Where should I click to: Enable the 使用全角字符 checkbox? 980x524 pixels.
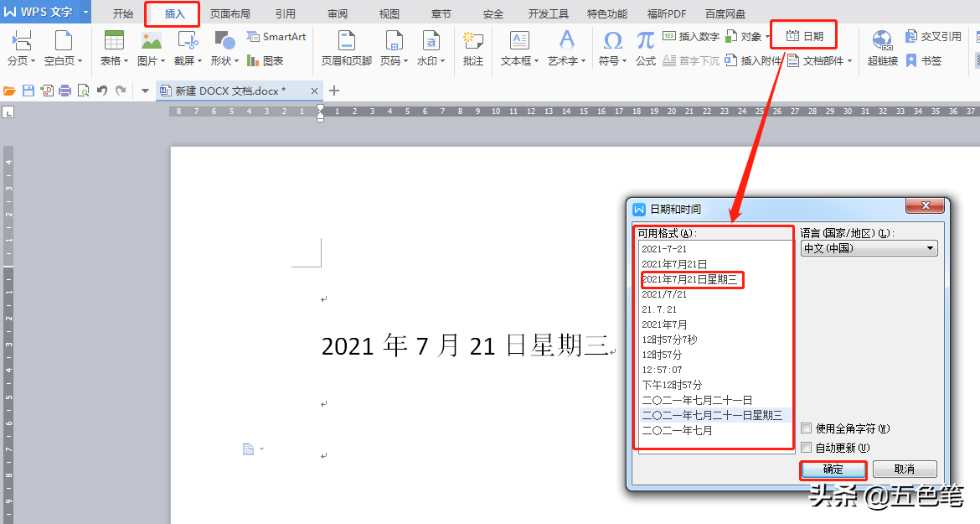[x=807, y=428]
